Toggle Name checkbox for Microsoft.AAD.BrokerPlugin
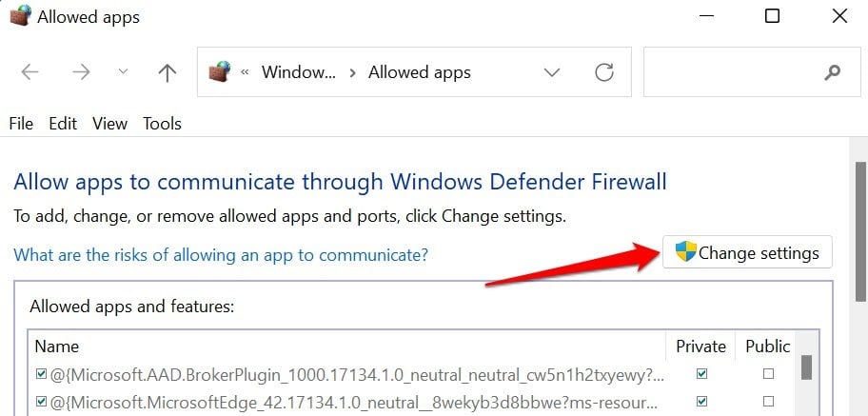Image resolution: width=868 pixels, height=416 pixels. pyautogui.click(x=40, y=373)
